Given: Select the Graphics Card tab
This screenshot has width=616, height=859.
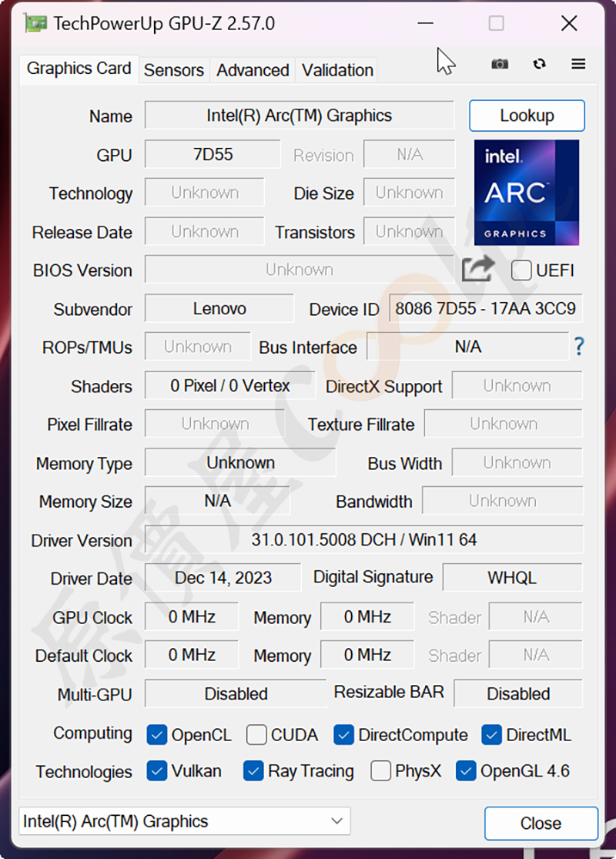Looking at the screenshot, I should pyautogui.click(x=79, y=69).
